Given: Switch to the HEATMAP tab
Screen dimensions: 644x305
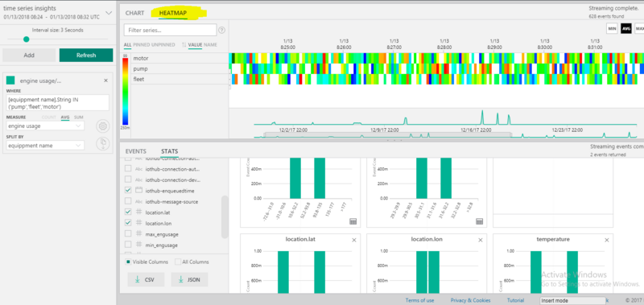Looking at the screenshot, I should point(173,13).
